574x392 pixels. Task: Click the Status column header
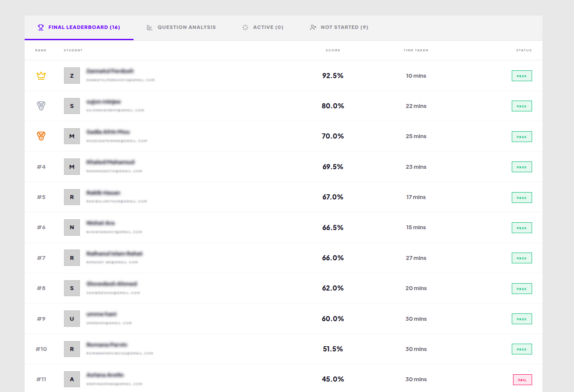(x=524, y=51)
